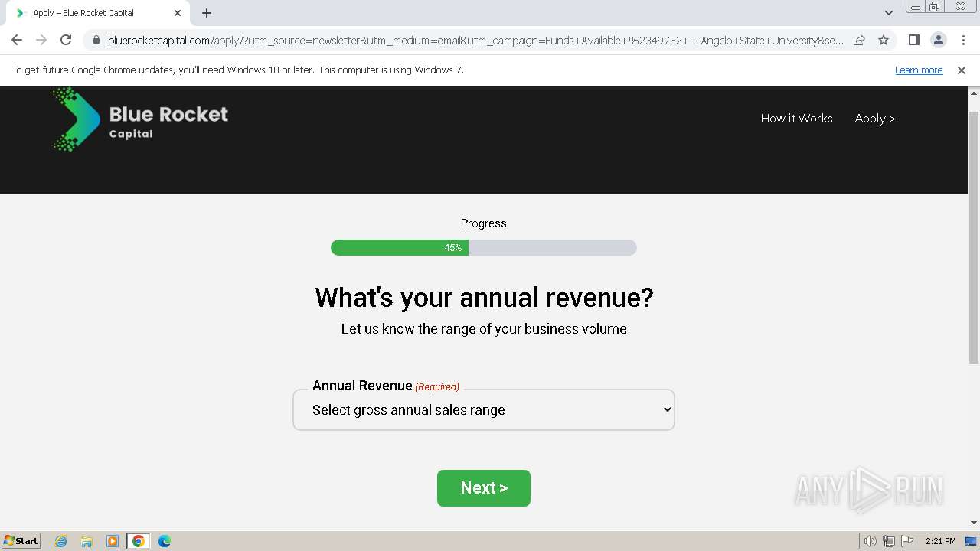This screenshot has width=980, height=551.
Task: Click the Windows Start button
Action: (x=21, y=541)
